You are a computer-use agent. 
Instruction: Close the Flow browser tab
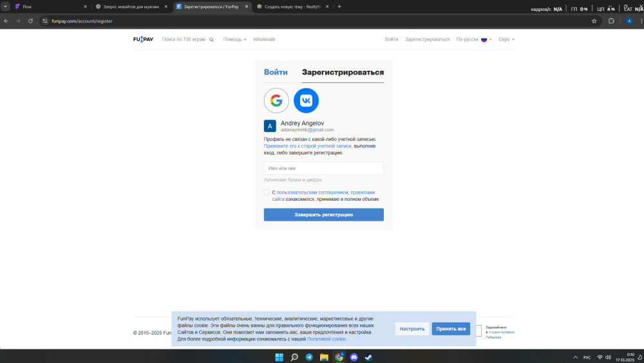coord(86,6)
